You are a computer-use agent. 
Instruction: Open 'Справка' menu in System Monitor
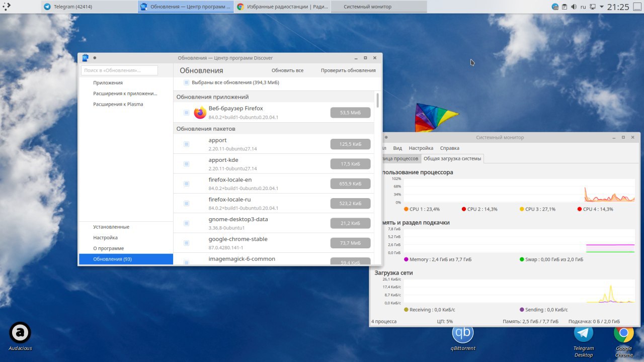pos(450,148)
